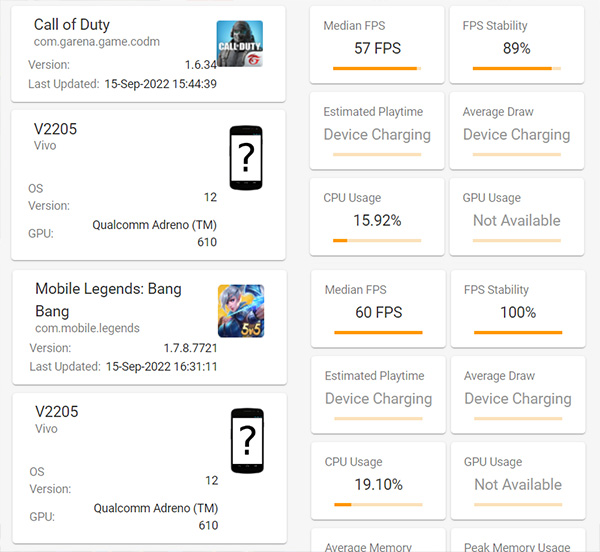Click the 15.92% CPU Usage progress bar
600x552 pixels.
point(377,241)
